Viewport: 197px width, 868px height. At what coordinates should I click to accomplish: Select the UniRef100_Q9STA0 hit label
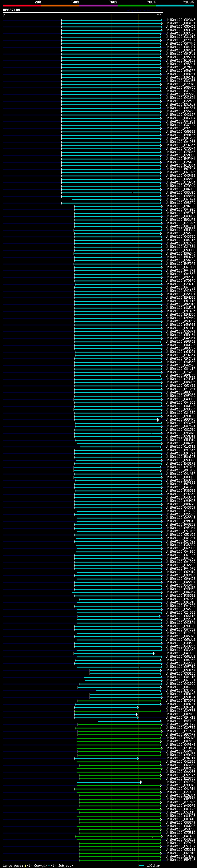(180, 203)
